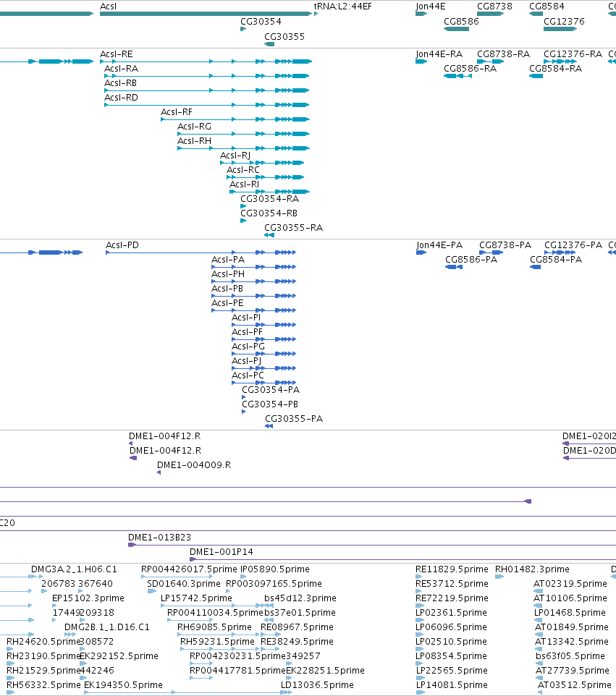Click EST EP15102.3prime
Viewport: 616px width, 696px height.
point(88,598)
